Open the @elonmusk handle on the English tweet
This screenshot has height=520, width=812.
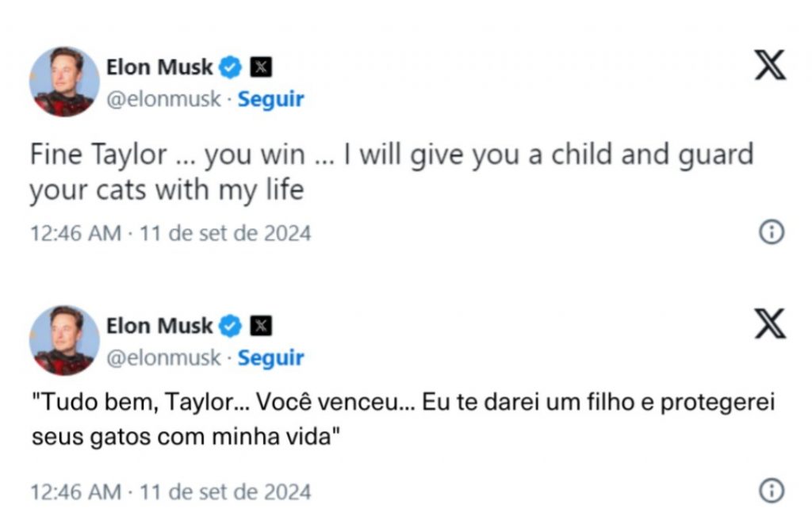(163, 100)
